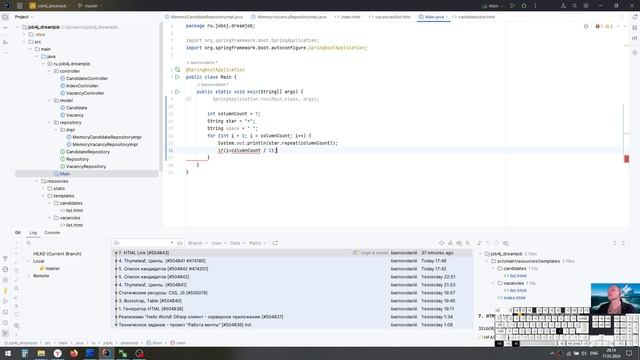Open Yandex browser from taskbar
The width and height of the screenshot is (640, 360).
pos(58,353)
